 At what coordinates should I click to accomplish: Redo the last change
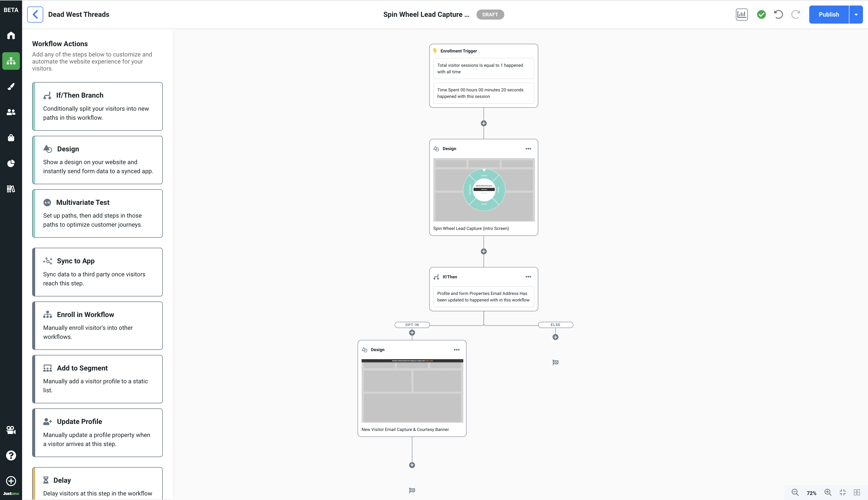click(x=795, y=14)
